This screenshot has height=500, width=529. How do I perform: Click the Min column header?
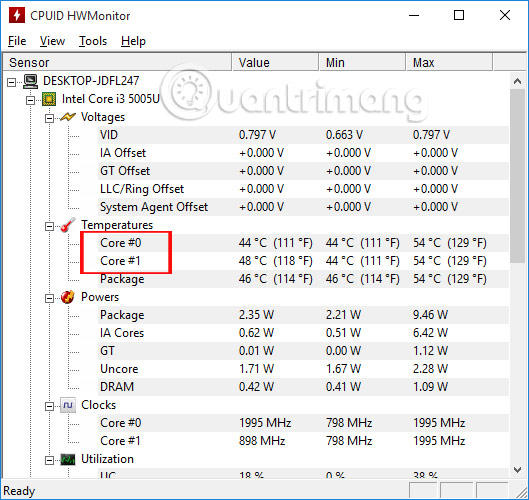point(362,62)
